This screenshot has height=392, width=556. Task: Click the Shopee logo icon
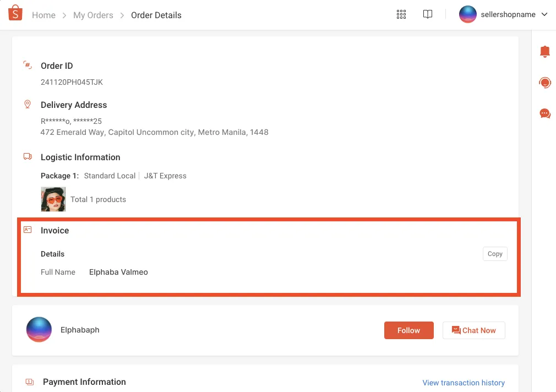[15, 14]
